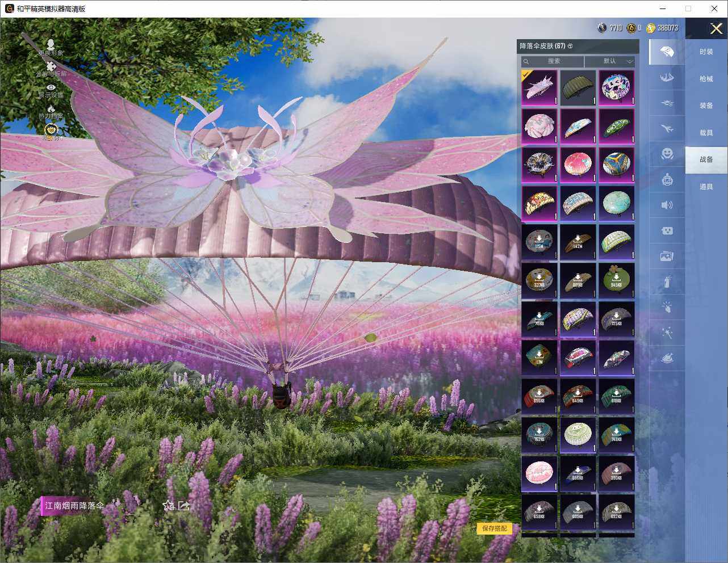Open the 默认 sort dropdown
728x563 pixels.
click(x=610, y=61)
